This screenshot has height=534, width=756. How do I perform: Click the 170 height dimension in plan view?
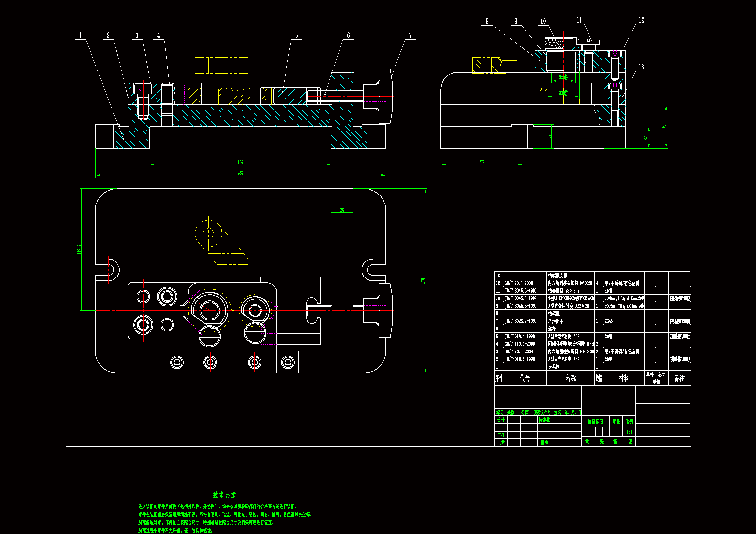point(422,281)
